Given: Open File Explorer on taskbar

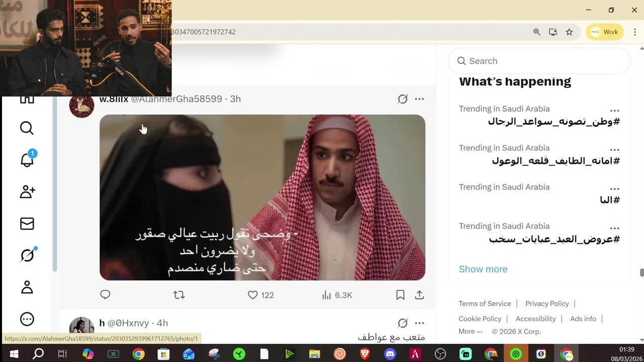Looking at the screenshot, I should point(314,354).
